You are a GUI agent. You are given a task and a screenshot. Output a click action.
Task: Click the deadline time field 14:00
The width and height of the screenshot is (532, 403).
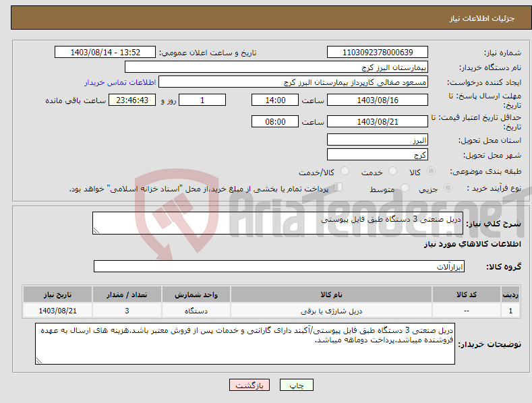275,100
